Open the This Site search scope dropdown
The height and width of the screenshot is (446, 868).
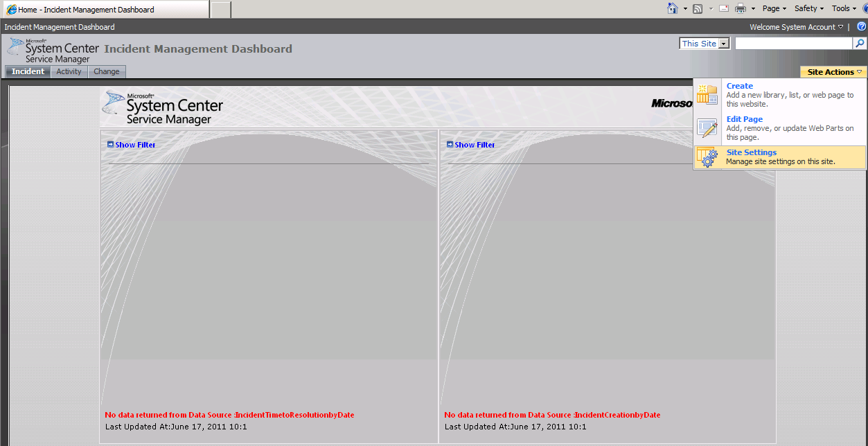(704, 42)
